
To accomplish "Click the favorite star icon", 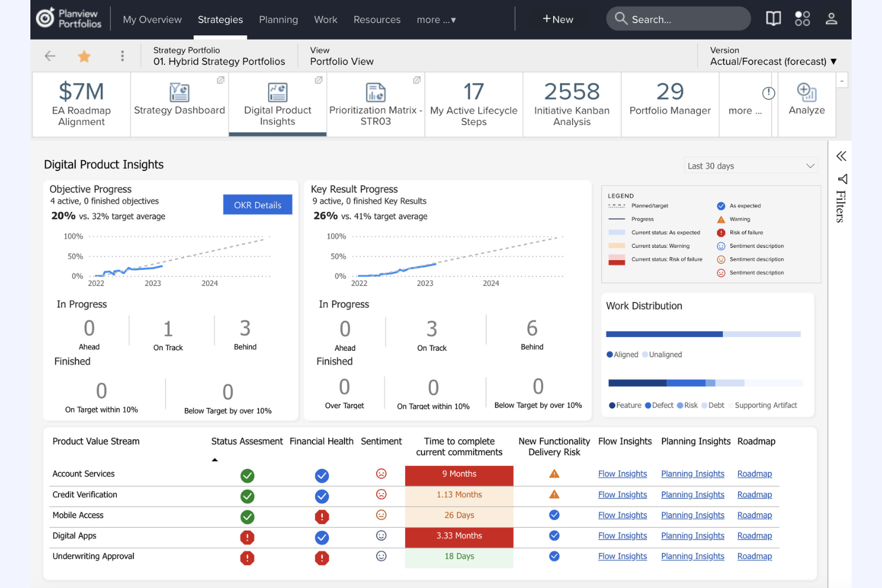I will coord(84,56).
